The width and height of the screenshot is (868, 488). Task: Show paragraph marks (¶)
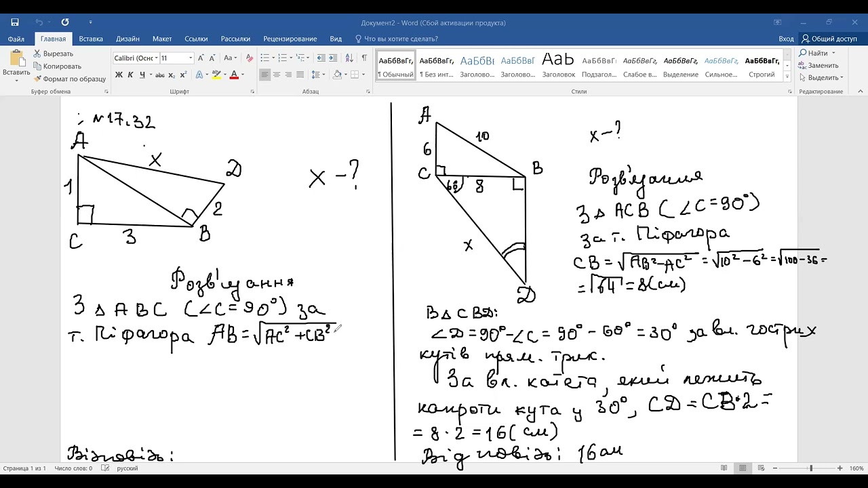[x=364, y=58]
